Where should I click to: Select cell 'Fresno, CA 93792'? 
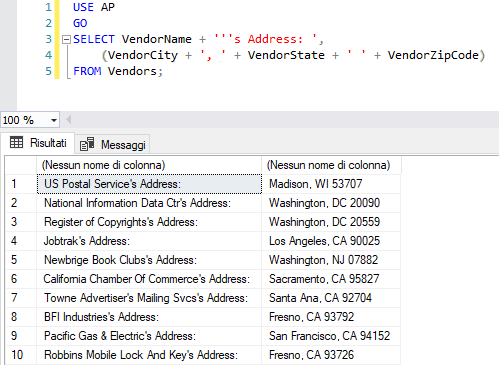[x=331, y=317]
